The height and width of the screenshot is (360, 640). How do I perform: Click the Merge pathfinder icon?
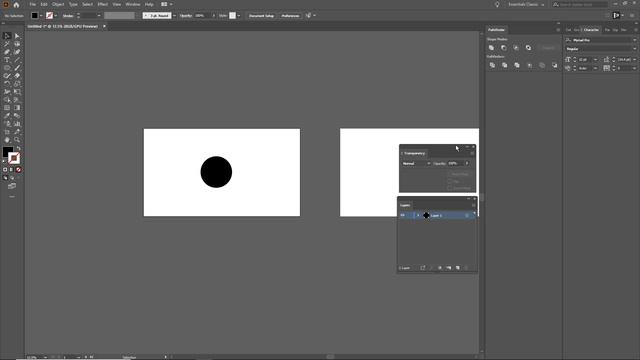pyautogui.click(x=517, y=65)
